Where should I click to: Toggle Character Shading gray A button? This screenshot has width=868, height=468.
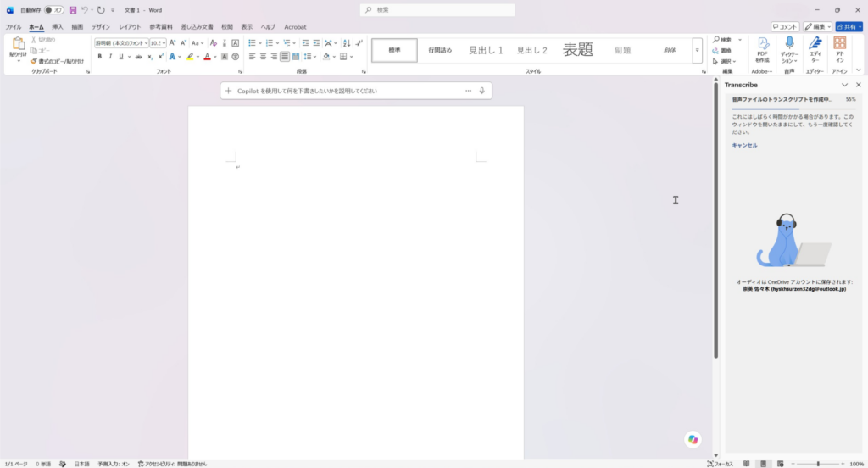pos(224,57)
